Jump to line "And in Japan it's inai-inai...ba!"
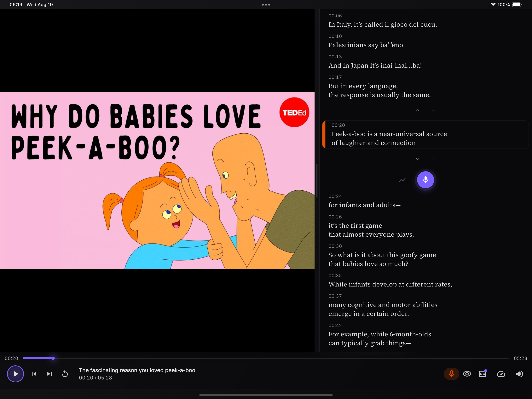The image size is (532, 399). (x=375, y=65)
